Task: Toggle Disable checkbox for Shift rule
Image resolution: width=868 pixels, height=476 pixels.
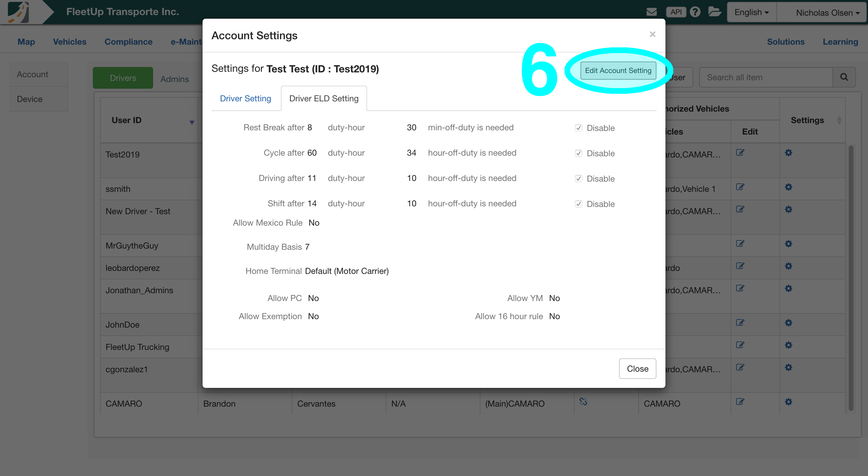Action: tap(579, 204)
